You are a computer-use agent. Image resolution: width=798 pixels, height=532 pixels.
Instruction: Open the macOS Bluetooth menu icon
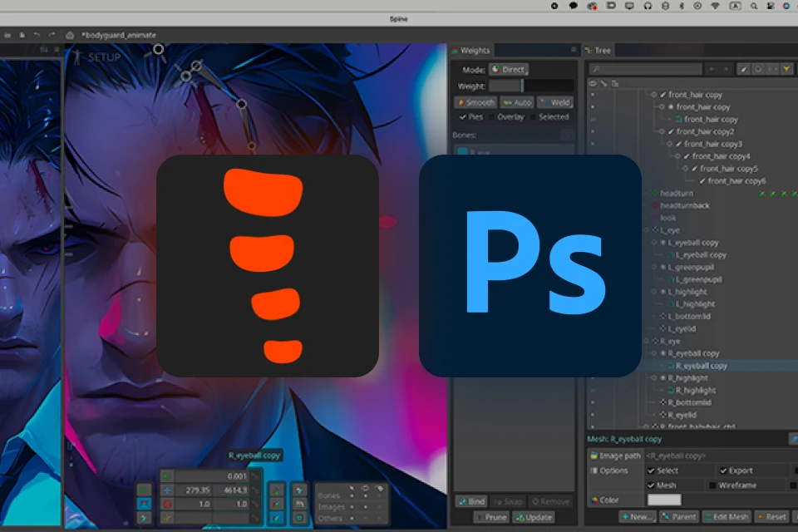coord(682,6)
